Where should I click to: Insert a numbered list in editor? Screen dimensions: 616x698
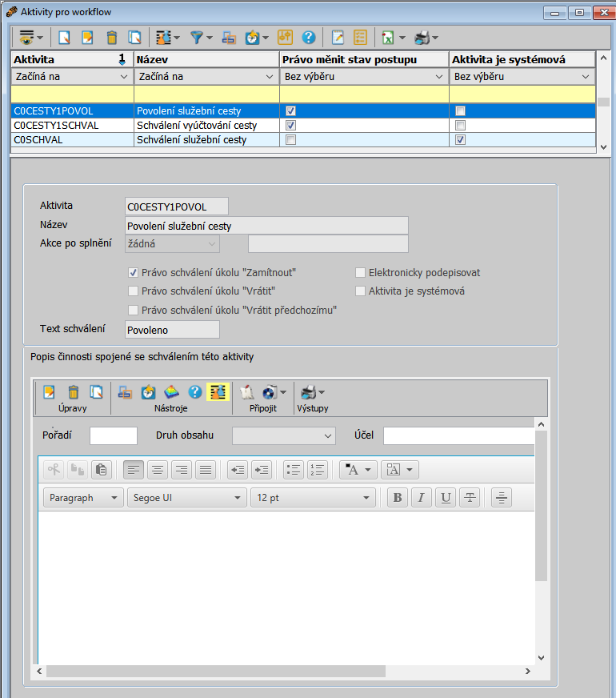(x=318, y=470)
